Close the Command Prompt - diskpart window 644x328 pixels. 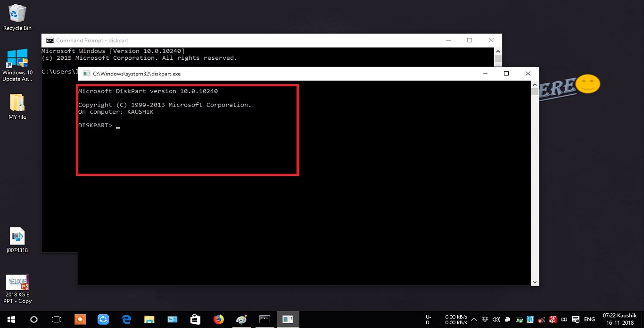point(491,41)
